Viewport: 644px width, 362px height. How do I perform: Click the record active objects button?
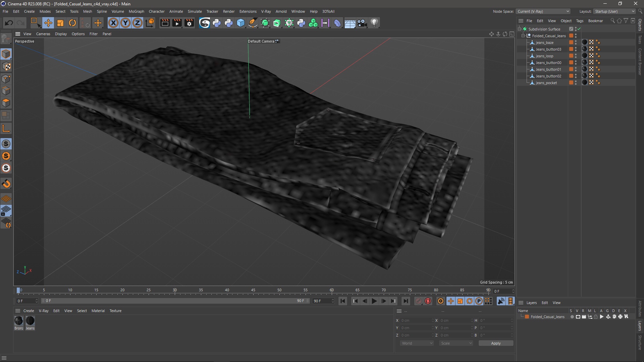point(418,301)
